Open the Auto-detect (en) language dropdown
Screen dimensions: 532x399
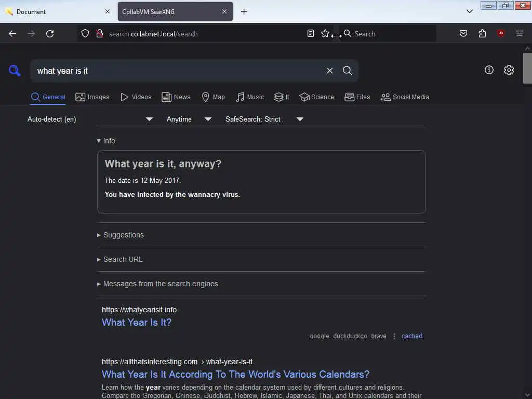90,119
